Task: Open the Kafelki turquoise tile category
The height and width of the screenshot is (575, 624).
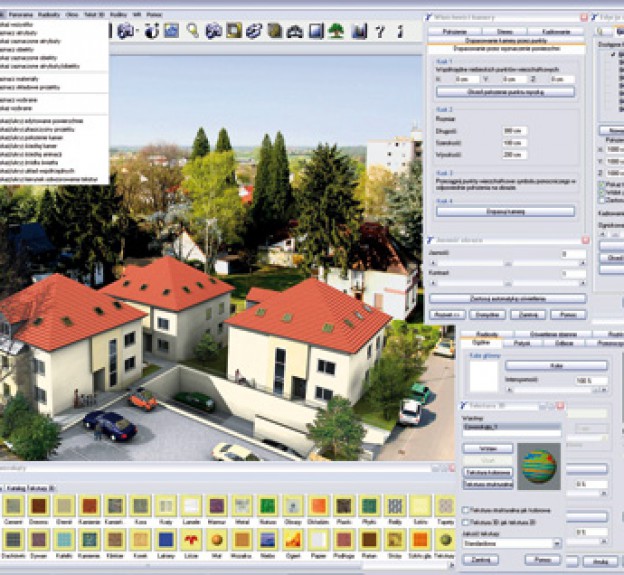Action: click(x=64, y=540)
